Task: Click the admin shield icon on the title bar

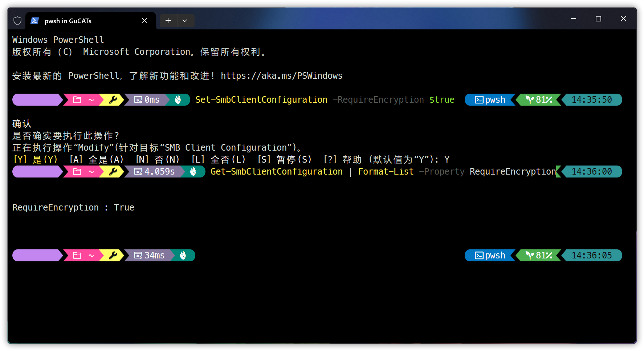Action: click(17, 20)
